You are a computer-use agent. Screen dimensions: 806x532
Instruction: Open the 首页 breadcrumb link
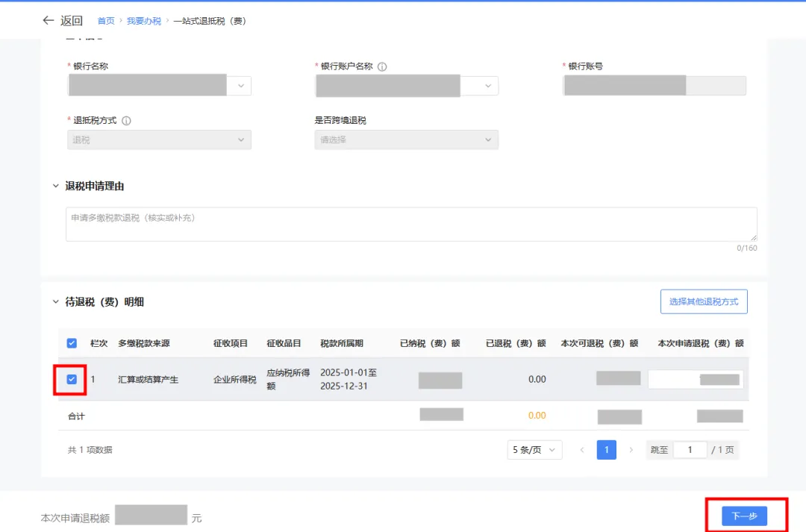tap(106, 21)
